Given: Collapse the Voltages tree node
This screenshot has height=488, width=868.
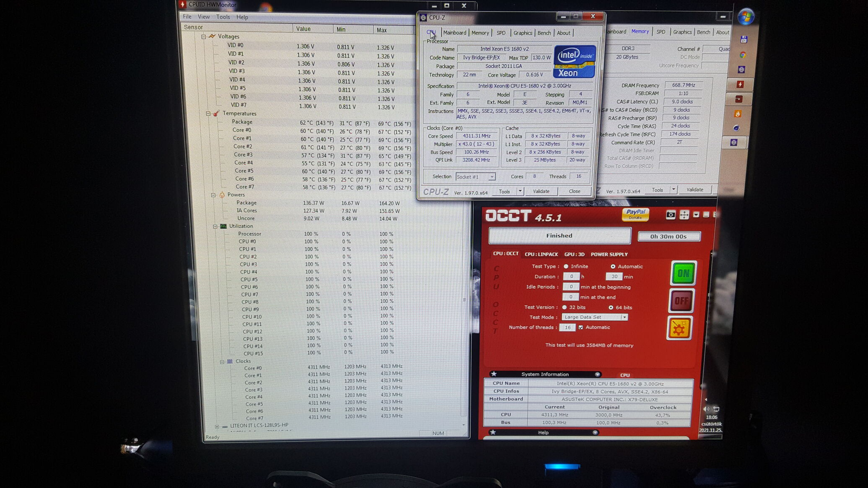Looking at the screenshot, I should pos(203,36).
